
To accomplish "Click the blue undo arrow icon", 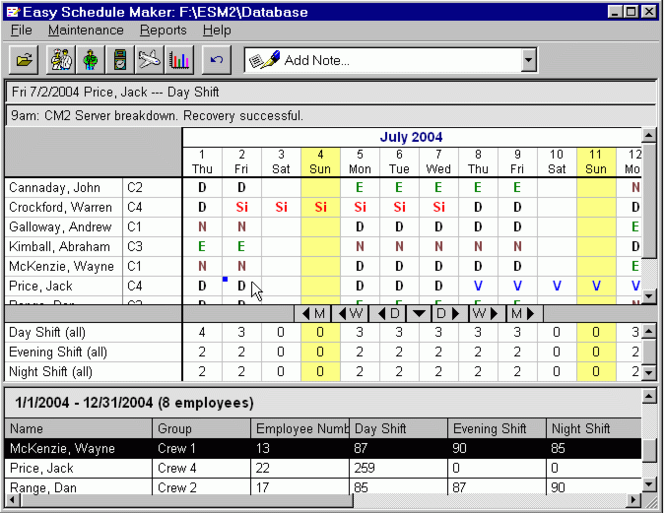I will (217, 60).
